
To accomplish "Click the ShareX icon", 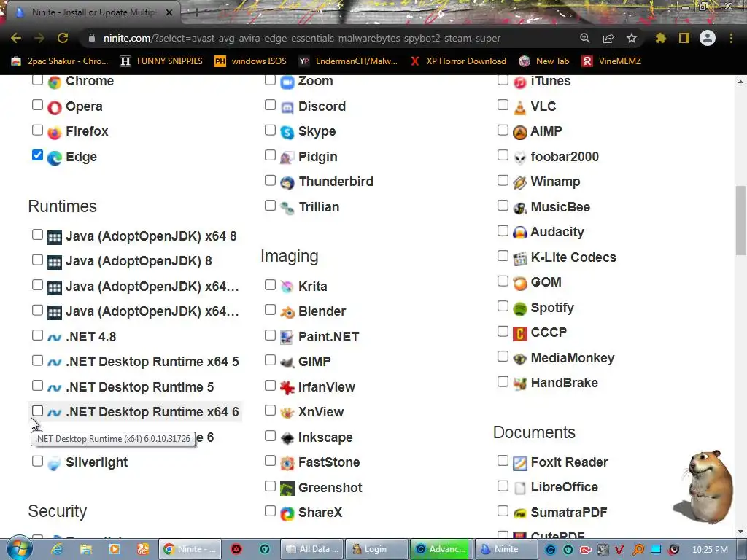I will point(287,514).
